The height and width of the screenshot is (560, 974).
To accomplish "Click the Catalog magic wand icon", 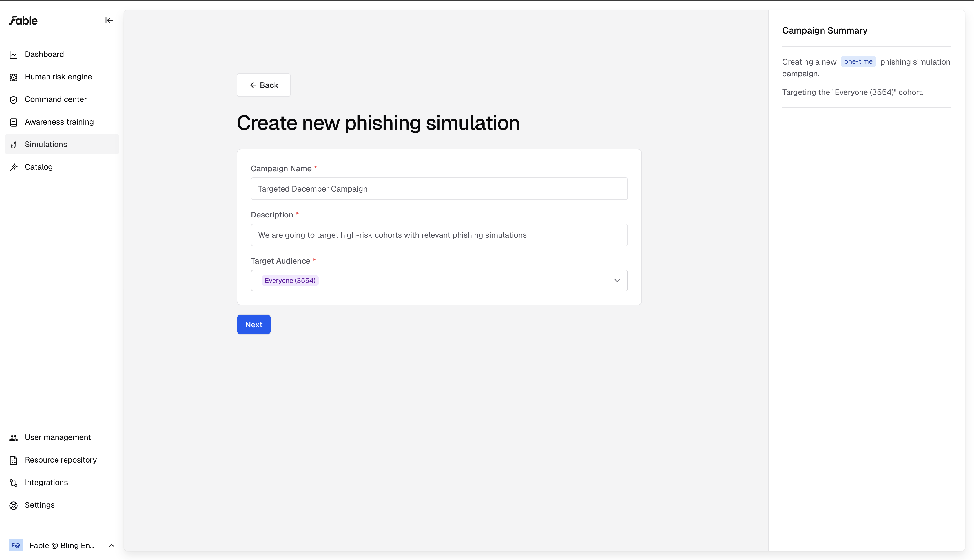I will (x=14, y=167).
